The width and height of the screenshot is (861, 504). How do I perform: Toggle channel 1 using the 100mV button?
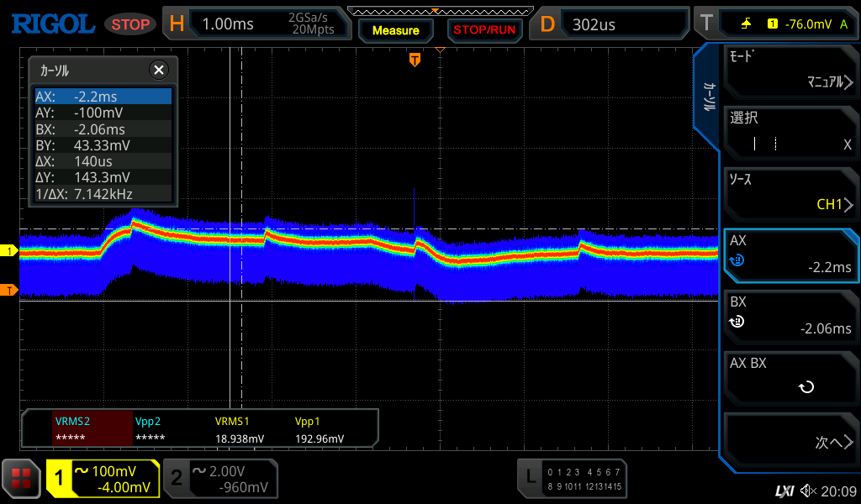point(103,479)
